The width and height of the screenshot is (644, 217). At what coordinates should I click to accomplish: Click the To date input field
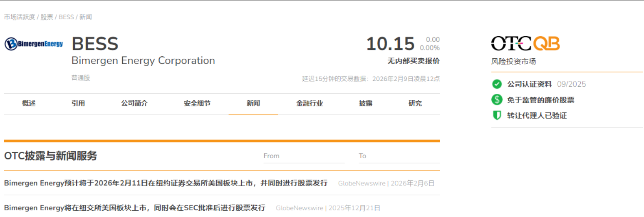click(x=399, y=156)
